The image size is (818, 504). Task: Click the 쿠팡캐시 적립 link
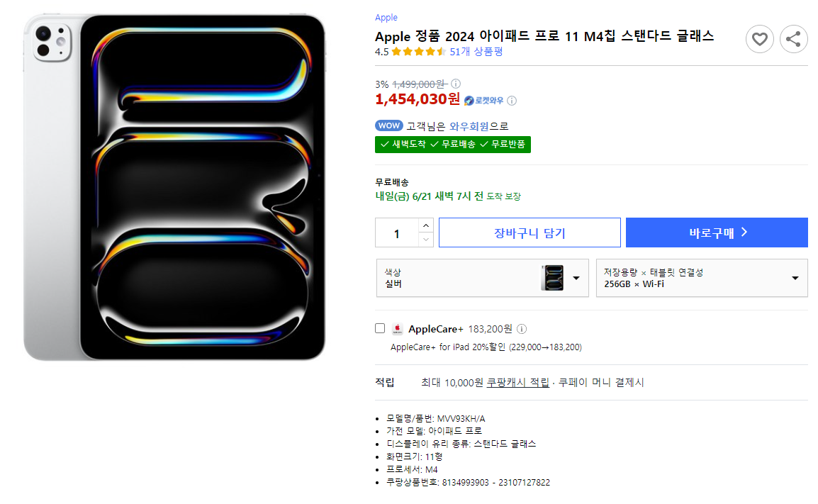[x=517, y=382]
